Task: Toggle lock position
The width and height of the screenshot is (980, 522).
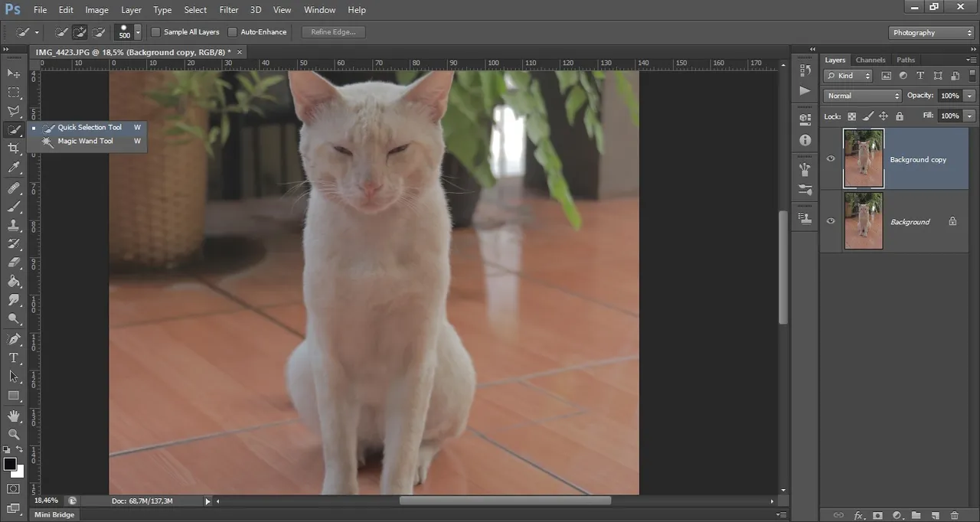Action: click(x=884, y=116)
